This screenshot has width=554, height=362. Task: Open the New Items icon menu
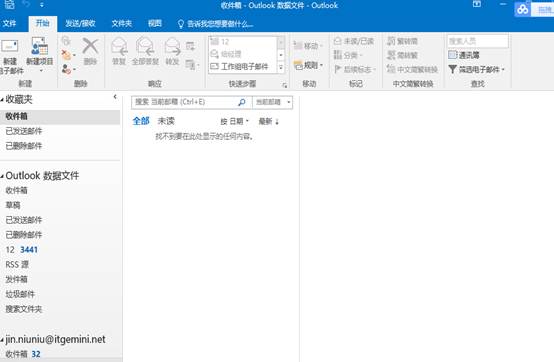pyautogui.click(x=39, y=46)
